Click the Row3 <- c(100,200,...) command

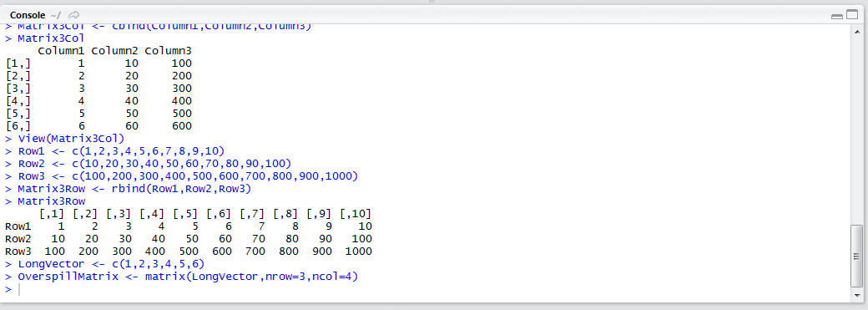pyautogui.click(x=182, y=175)
